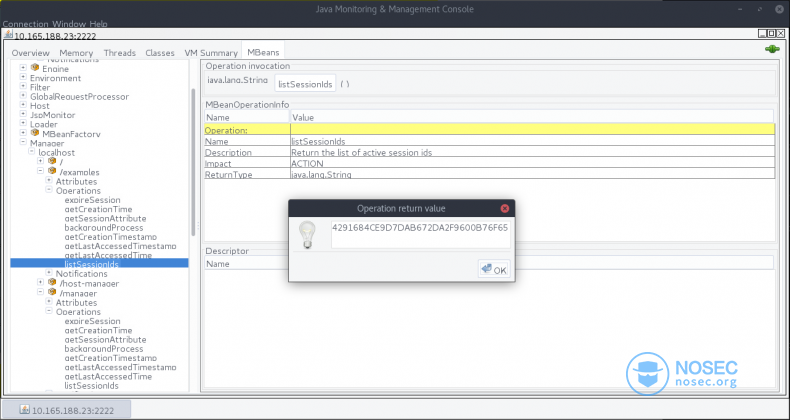Click the lightbulb information icon in dialog
Image resolution: width=790 pixels, height=420 pixels.
point(307,235)
